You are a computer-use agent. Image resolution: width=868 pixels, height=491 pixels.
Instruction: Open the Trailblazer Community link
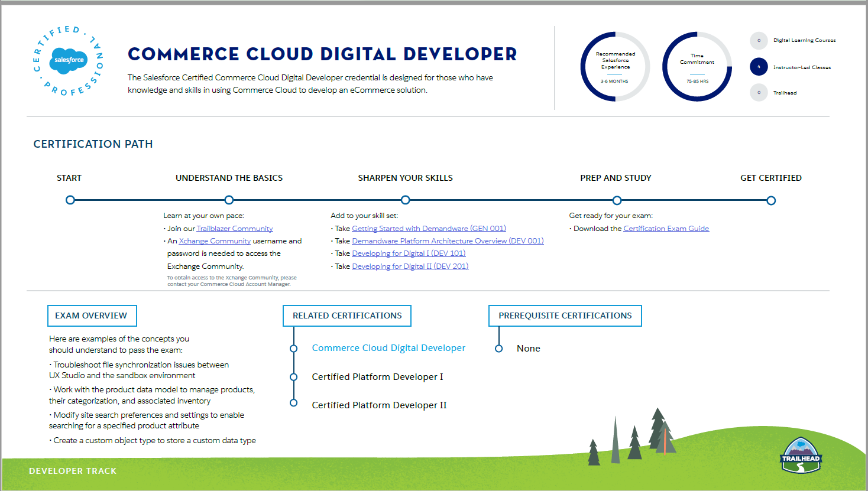(x=235, y=229)
